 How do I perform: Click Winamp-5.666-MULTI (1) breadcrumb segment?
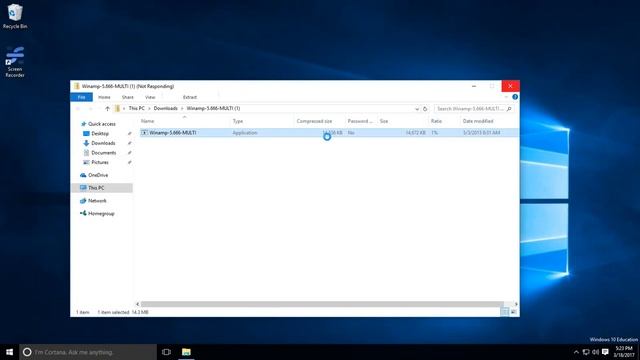[213, 109]
